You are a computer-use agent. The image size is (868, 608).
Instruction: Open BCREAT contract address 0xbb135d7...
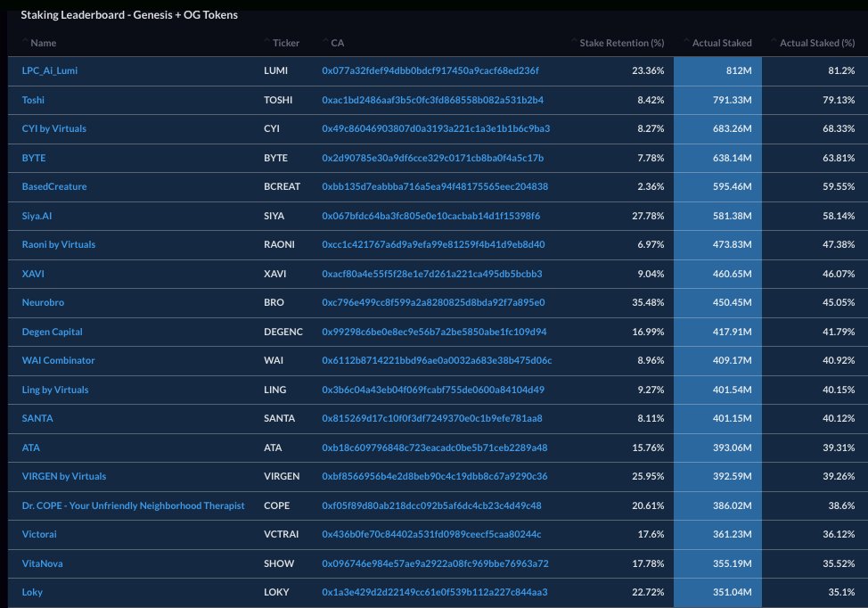(x=435, y=186)
